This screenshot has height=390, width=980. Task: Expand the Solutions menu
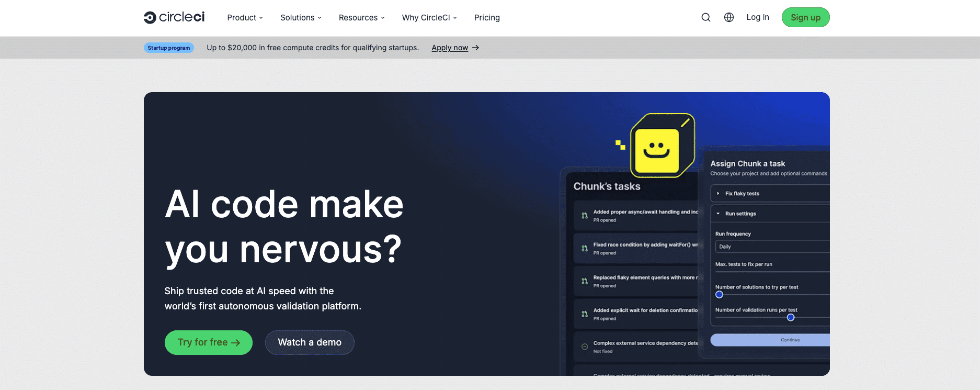(x=301, y=17)
